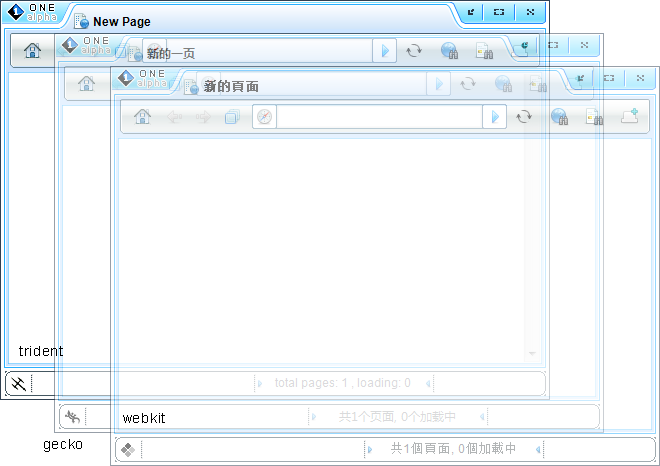The height and width of the screenshot is (466, 660).
Task: Open find-in-page binoculars icon in gecko toolbar
Action: 538,84
